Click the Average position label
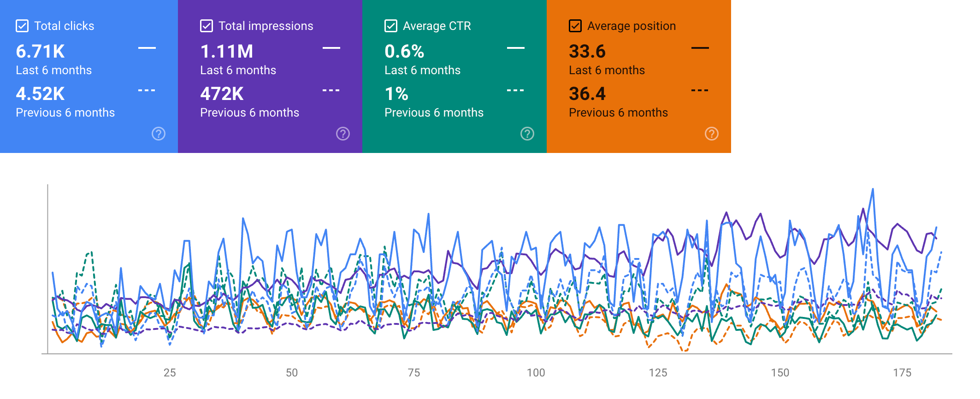The width and height of the screenshot is (980, 399). click(632, 26)
